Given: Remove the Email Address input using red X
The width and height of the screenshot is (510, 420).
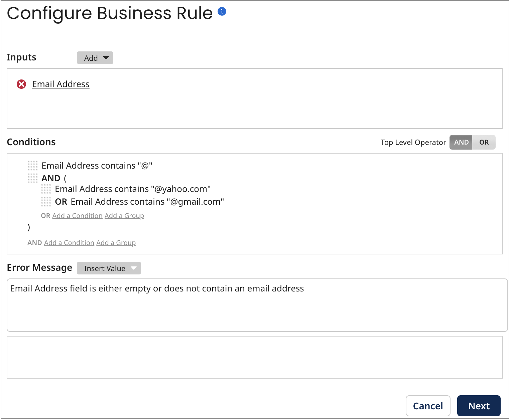Looking at the screenshot, I should 21,84.
